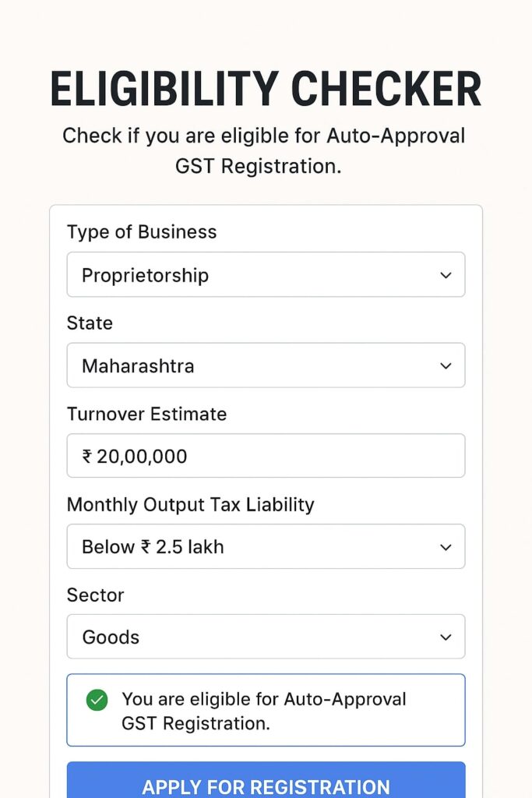The height and width of the screenshot is (798, 532).
Task: Click the chevron arrow in Sector field
Action: click(x=446, y=637)
